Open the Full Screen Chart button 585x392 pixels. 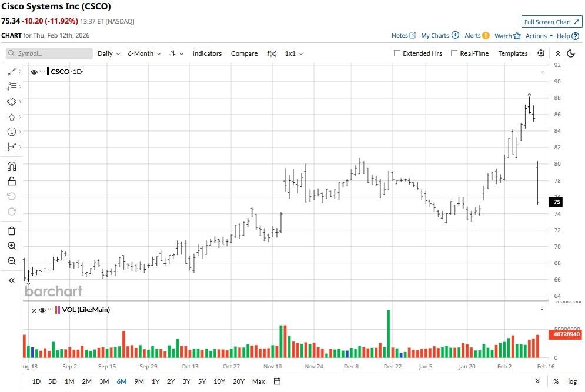(551, 22)
